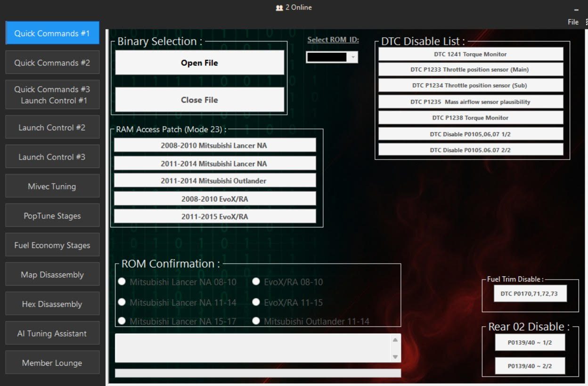Open the Mivec Tuning section
This screenshot has width=588, height=386.
52,186
